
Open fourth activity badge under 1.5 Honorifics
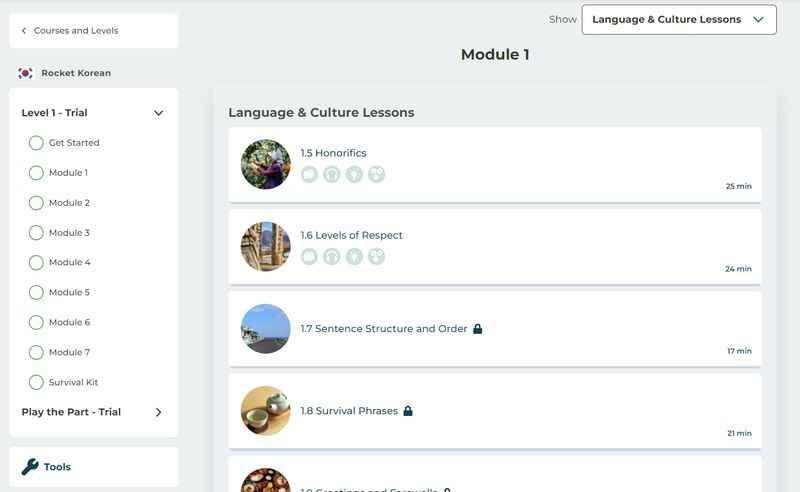tap(377, 175)
